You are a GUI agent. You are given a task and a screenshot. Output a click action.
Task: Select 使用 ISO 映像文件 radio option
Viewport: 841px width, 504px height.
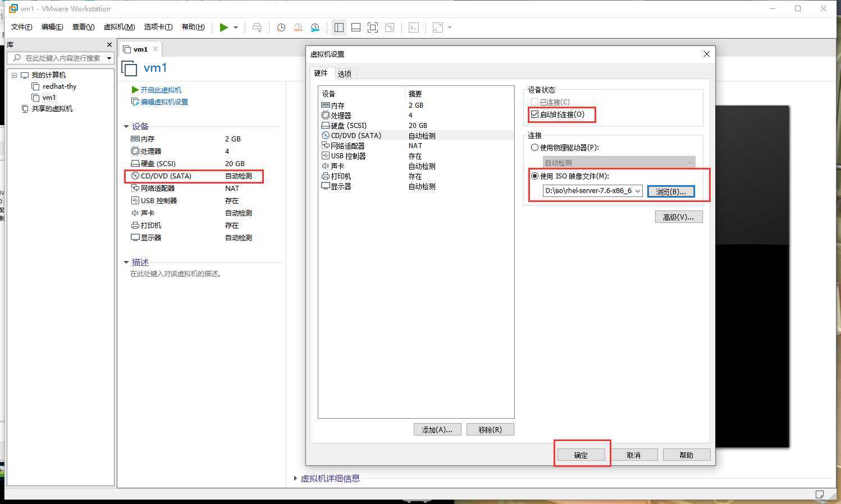tap(534, 176)
